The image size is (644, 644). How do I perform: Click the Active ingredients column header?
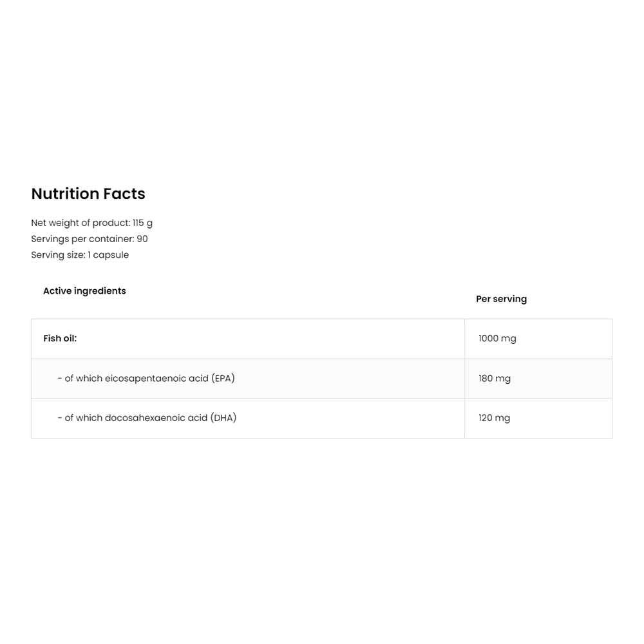[x=84, y=291]
